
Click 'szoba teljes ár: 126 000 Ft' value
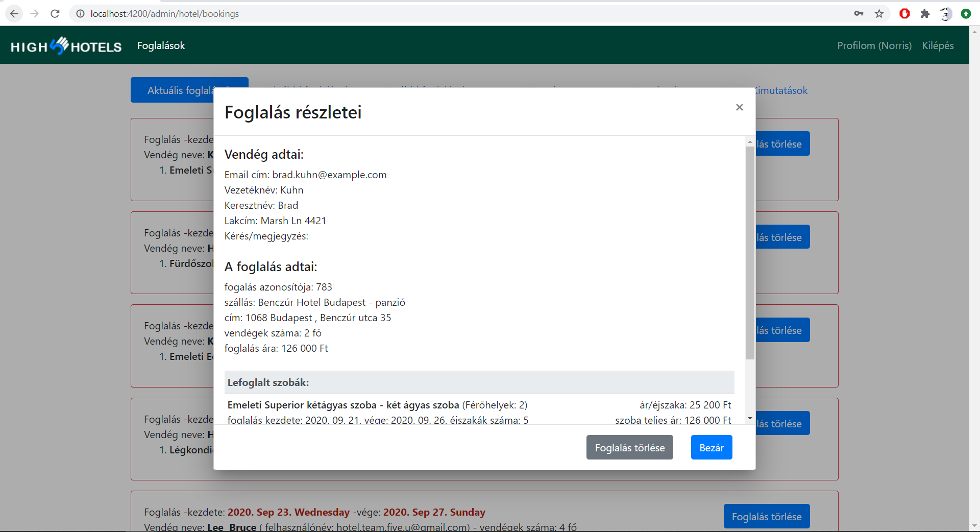pyautogui.click(x=673, y=420)
